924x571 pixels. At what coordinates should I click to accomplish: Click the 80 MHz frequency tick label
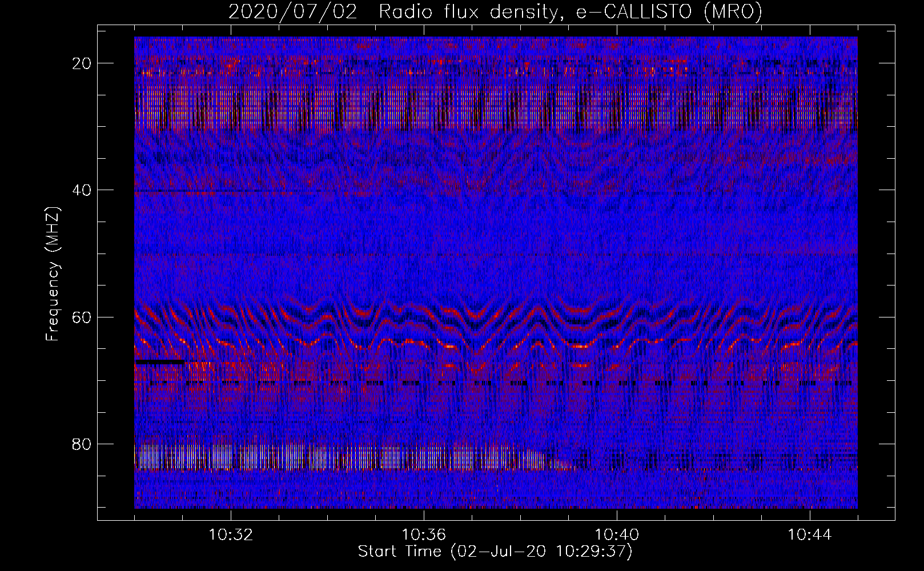pyautogui.click(x=82, y=444)
